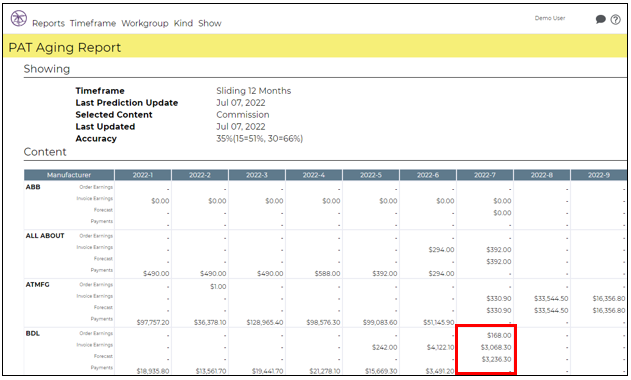The height and width of the screenshot is (380, 631).
Task: Click the 2022-3 column header
Action: [257, 175]
